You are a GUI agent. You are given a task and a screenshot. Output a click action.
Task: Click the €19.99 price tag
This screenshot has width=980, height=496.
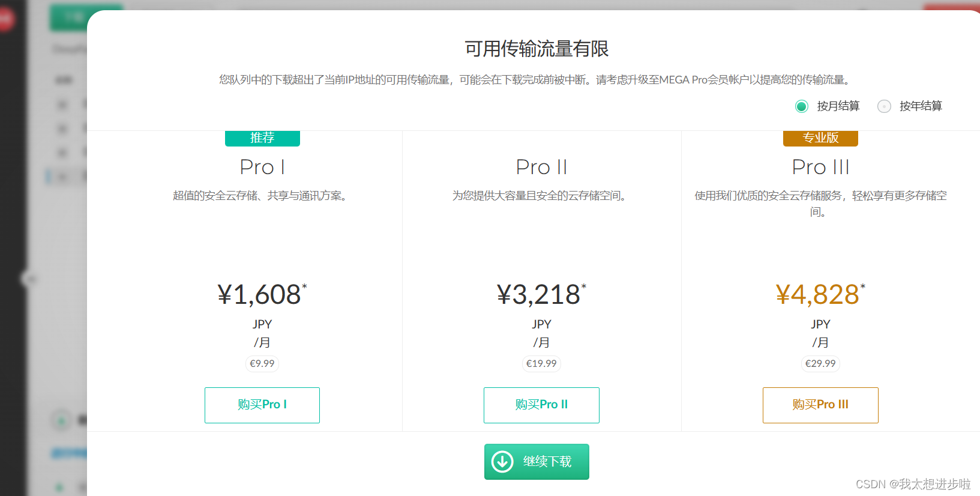click(x=541, y=363)
